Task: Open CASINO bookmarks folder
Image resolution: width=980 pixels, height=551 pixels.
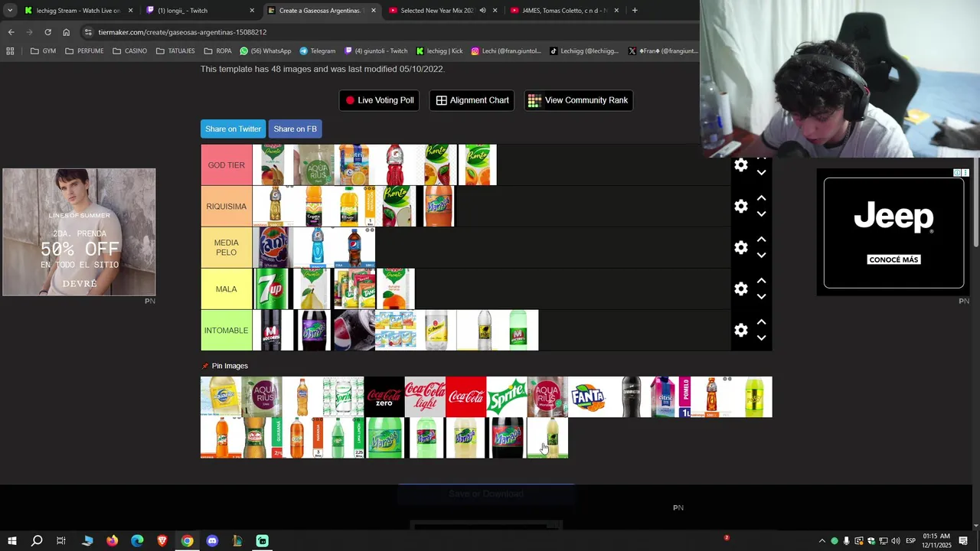Action: (x=129, y=51)
